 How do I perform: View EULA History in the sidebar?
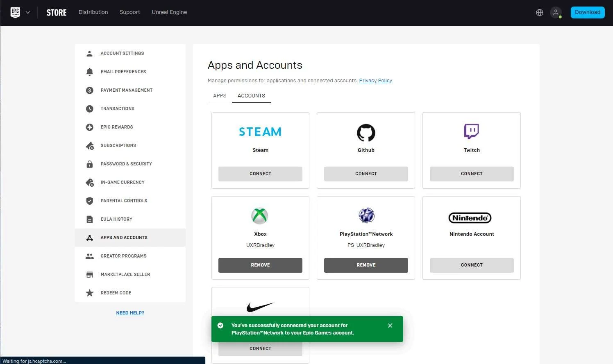point(130,219)
